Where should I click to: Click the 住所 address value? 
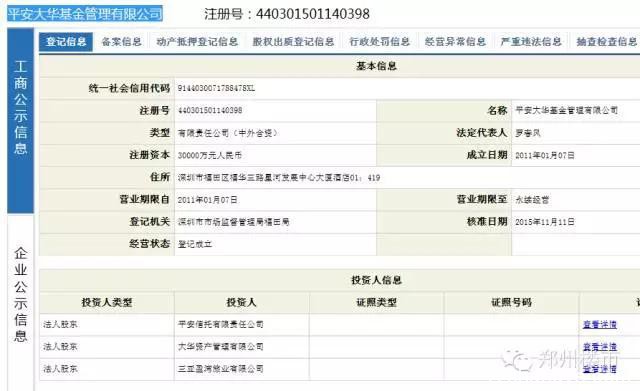279,178
